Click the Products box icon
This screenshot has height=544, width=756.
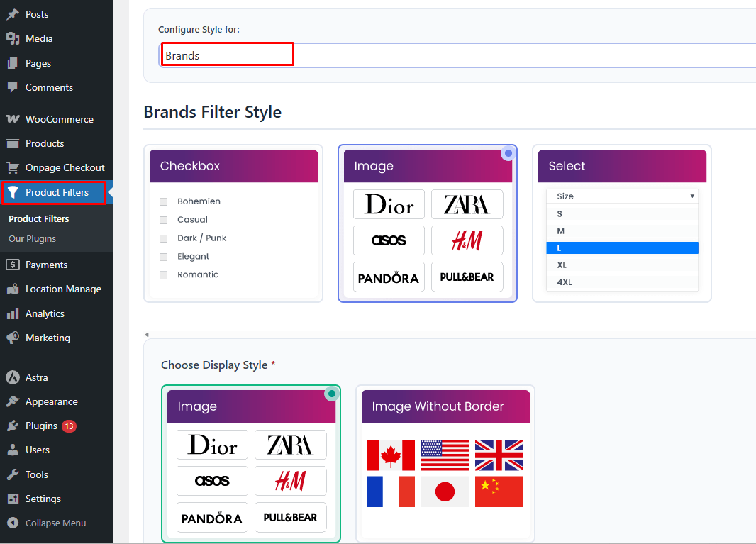[13, 143]
